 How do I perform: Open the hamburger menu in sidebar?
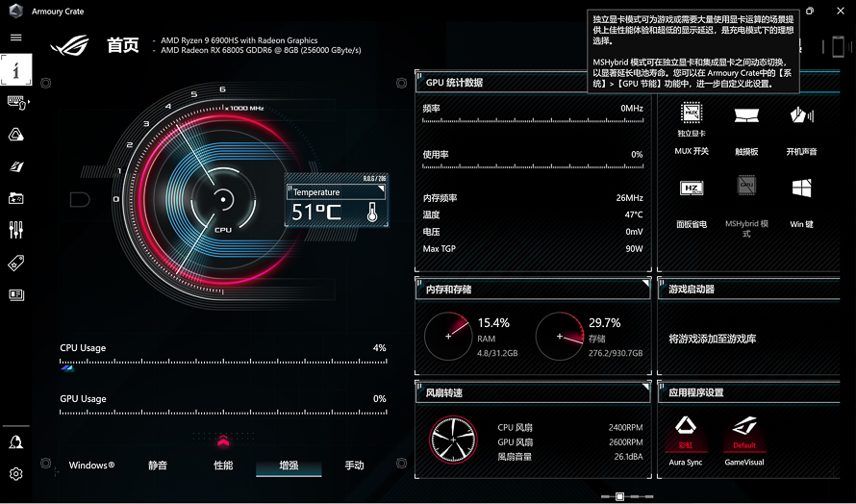pyautogui.click(x=15, y=38)
